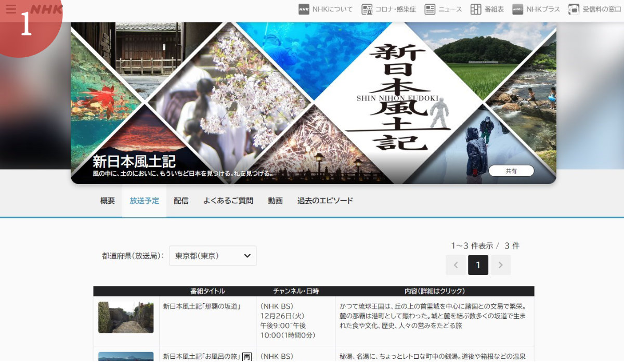Click the 都道府県(放送局) label
The width and height of the screenshot is (624, 364).
pyautogui.click(x=133, y=256)
